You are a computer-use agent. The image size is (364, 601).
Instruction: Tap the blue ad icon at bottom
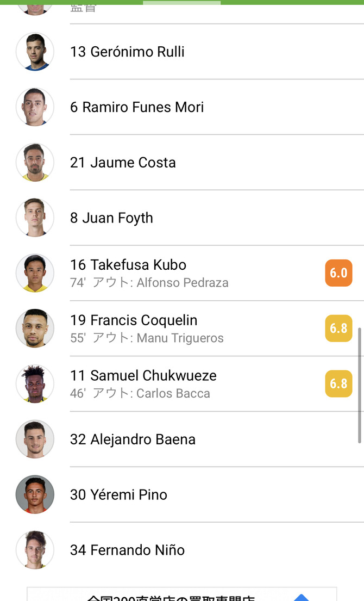tap(300, 597)
